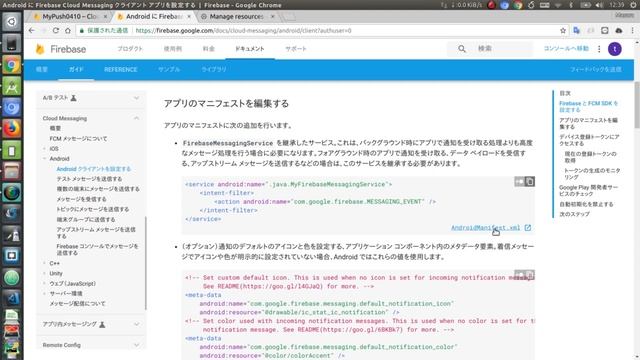Select the REFERENCE tab
Image resolution: width=640 pixels, height=360 pixels.
tap(120, 69)
